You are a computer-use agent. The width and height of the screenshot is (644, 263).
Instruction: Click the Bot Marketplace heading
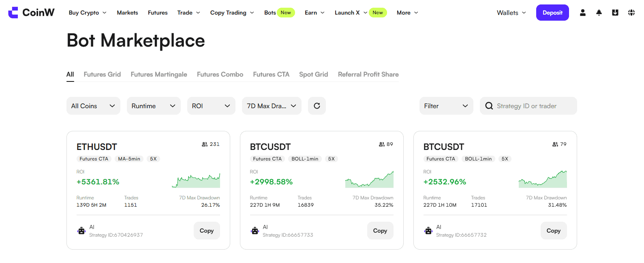(x=136, y=41)
